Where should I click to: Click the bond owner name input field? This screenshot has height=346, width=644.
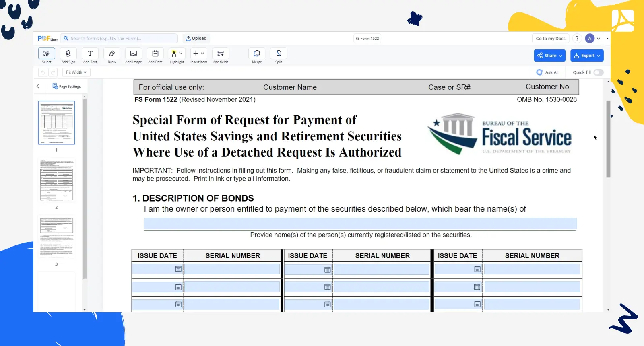point(360,224)
